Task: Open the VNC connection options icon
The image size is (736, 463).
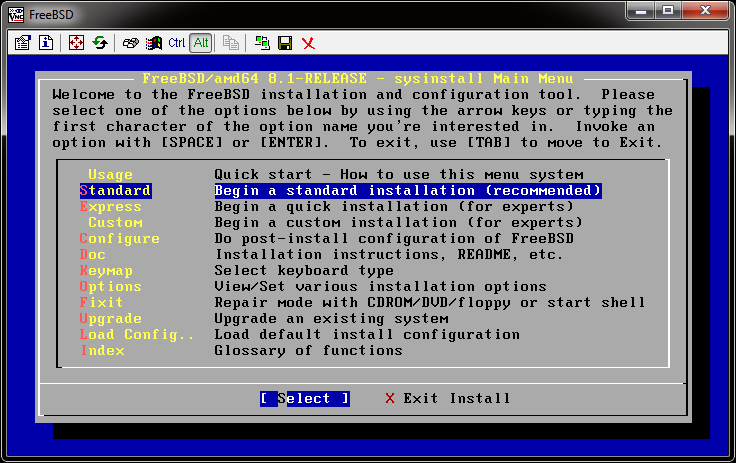Action: (x=22, y=43)
